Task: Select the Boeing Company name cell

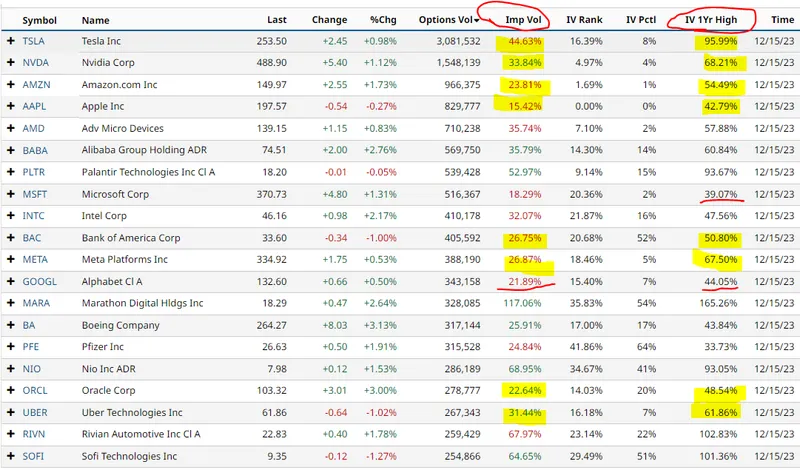Action: coord(120,325)
